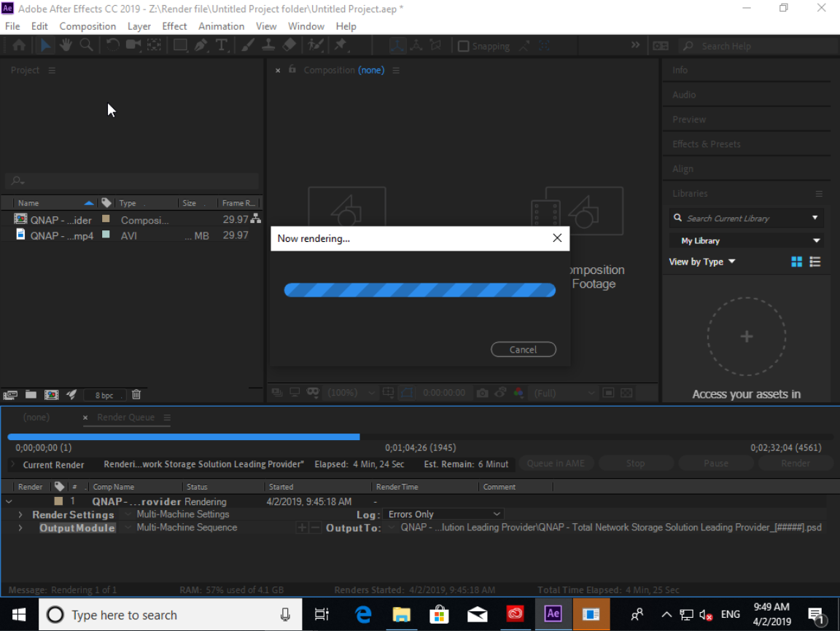This screenshot has width=840, height=631.
Task: Cancel the Now rendering dialog
Action: click(x=524, y=350)
